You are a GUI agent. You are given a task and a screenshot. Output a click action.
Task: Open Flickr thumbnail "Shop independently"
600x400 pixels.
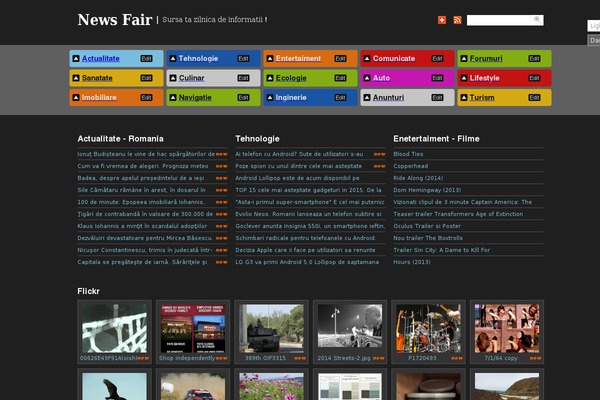(193, 328)
